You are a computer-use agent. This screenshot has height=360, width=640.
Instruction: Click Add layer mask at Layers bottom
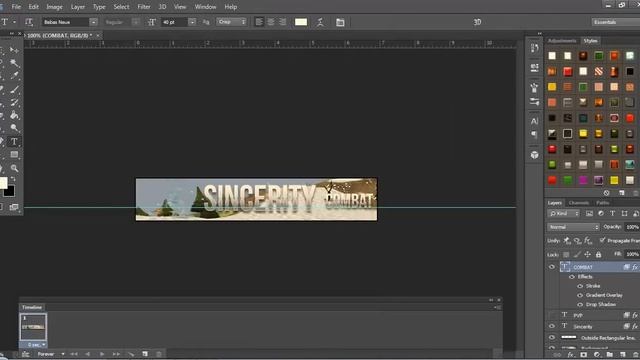(x=584, y=355)
